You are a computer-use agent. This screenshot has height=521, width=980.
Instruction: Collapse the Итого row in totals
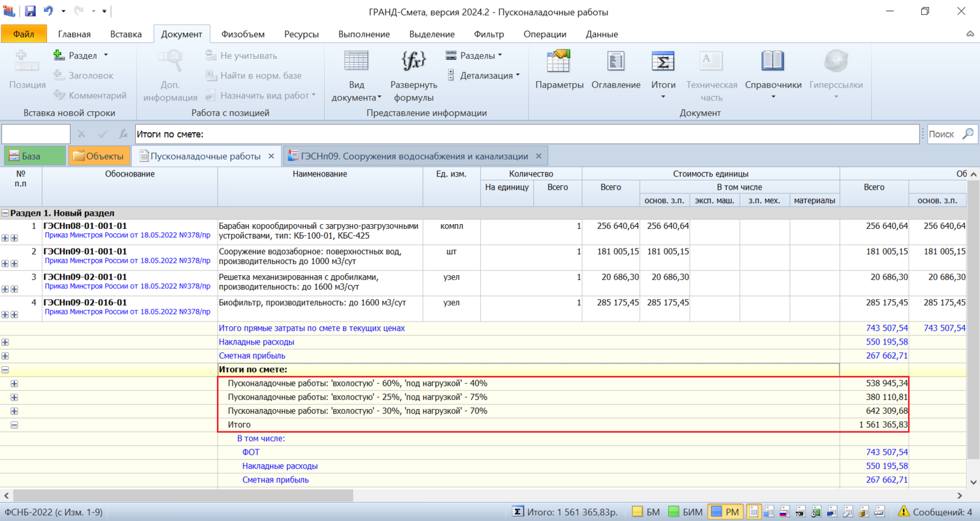click(x=14, y=425)
